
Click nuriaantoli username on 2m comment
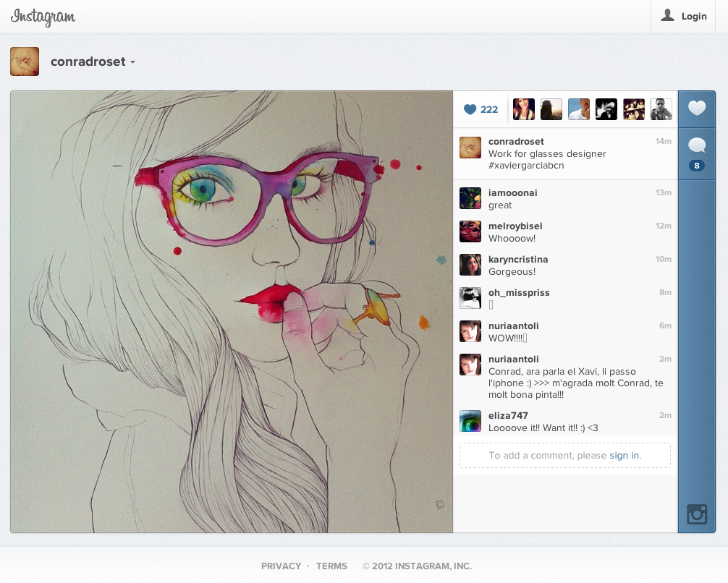[514, 359]
